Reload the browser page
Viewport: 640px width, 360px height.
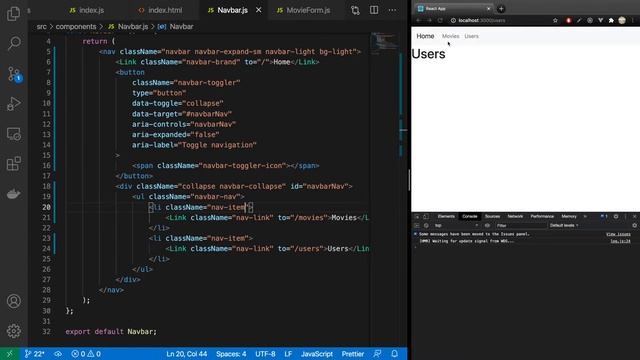[x=440, y=20]
